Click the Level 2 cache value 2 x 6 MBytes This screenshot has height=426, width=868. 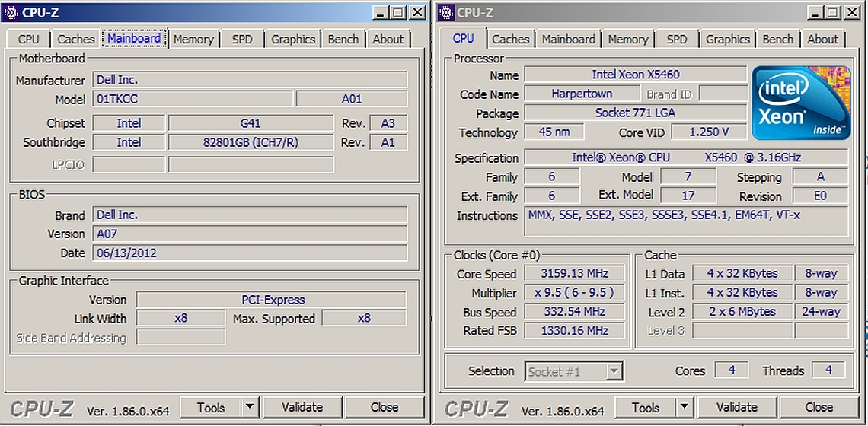pos(742,311)
